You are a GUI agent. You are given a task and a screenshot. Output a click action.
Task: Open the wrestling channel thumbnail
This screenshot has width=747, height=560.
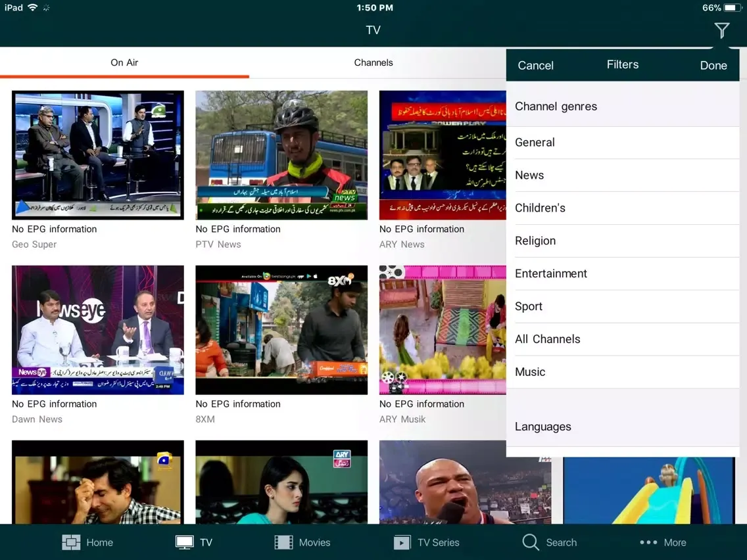pos(465,482)
